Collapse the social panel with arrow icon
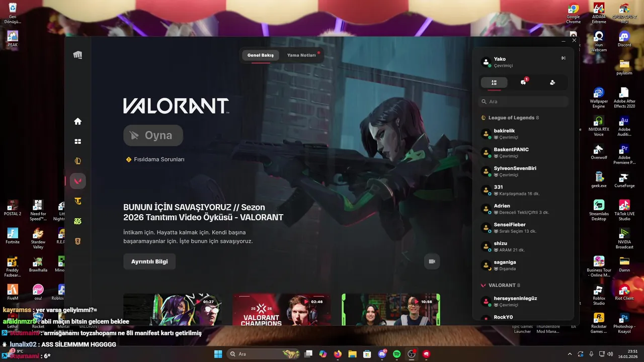 [x=563, y=58]
